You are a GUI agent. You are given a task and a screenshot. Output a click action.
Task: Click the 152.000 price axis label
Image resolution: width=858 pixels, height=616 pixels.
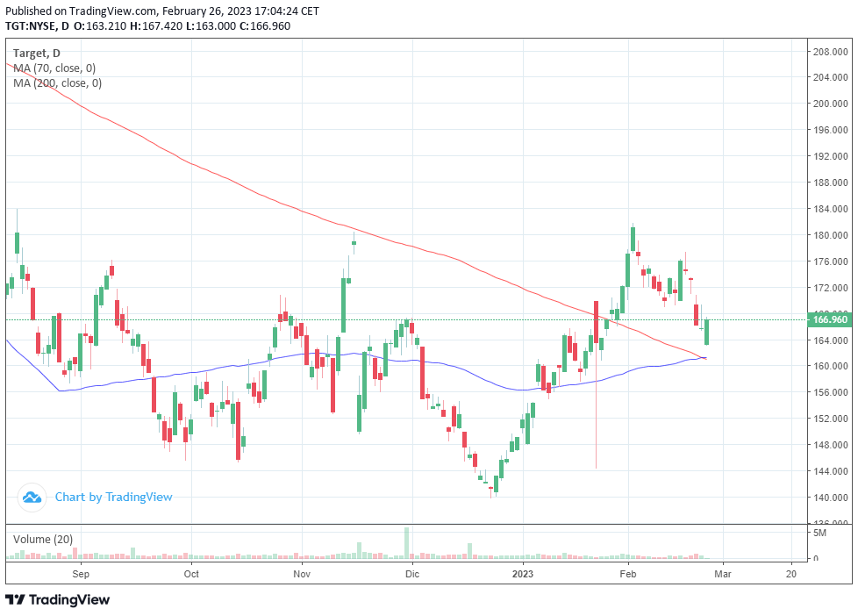pyautogui.click(x=830, y=419)
